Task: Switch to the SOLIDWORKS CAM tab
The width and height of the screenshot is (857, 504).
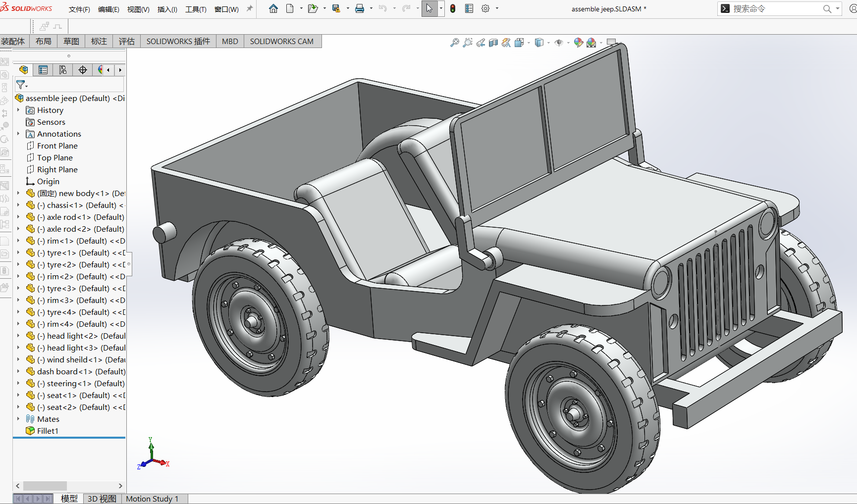Action: point(281,42)
